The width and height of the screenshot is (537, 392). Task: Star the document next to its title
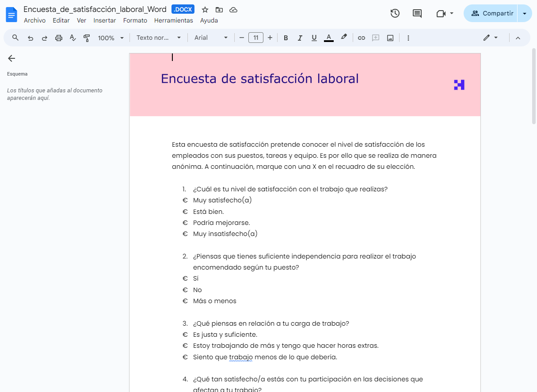[x=204, y=9]
